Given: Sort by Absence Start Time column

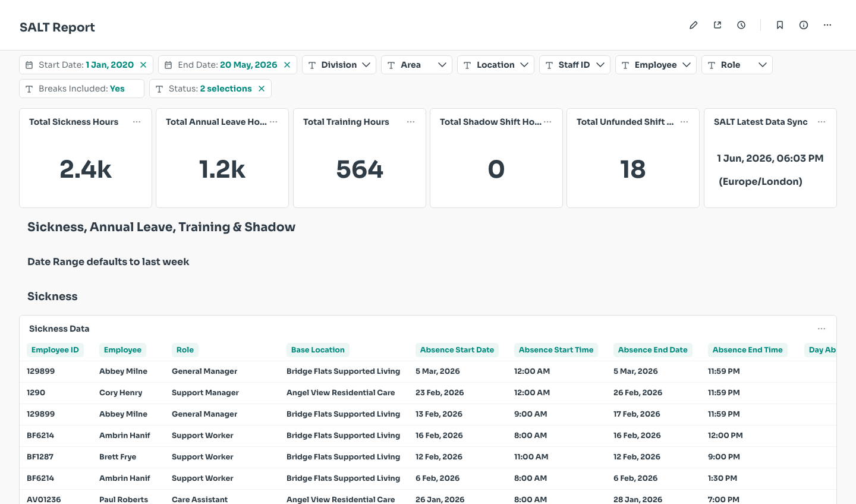Looking at the screenshot, I should pos(556,350).
